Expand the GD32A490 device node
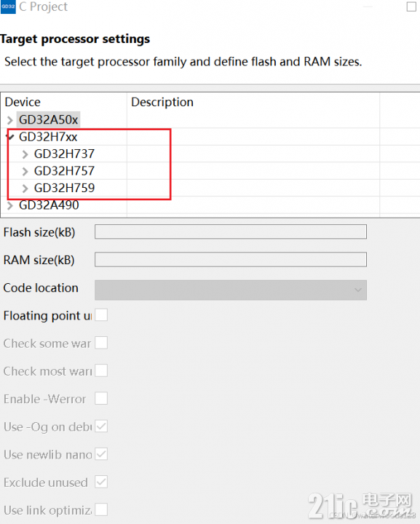 point(10,205)
